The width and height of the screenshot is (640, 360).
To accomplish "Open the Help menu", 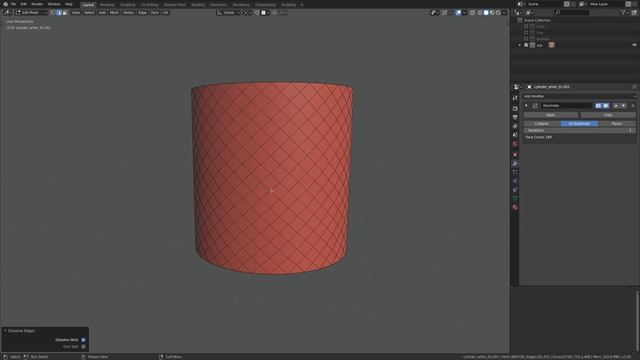I will (x=69, y=4).
